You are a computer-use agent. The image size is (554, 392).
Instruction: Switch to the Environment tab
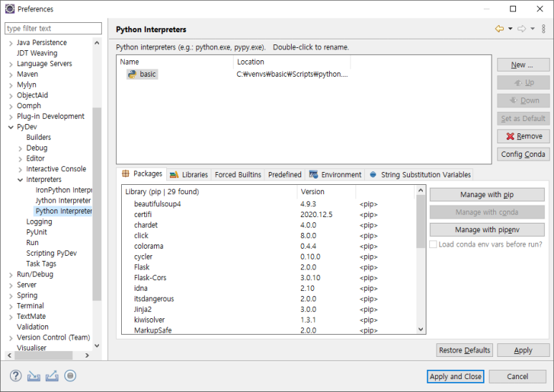click(335, 175)
